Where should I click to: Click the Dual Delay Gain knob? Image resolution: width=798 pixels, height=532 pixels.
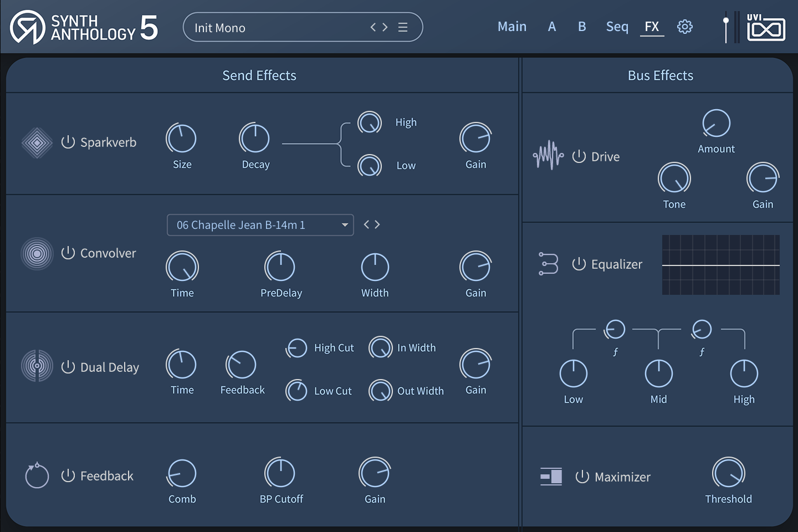point(475,364)
